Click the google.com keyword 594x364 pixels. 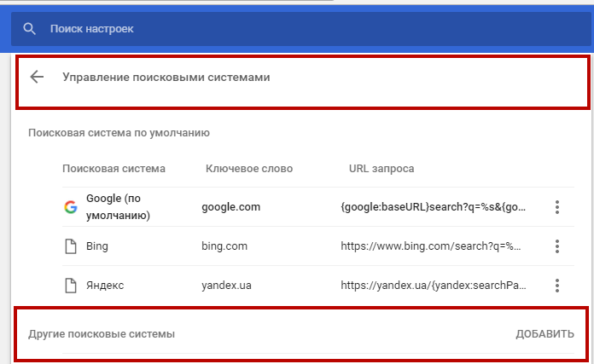[x=230, y=207]
